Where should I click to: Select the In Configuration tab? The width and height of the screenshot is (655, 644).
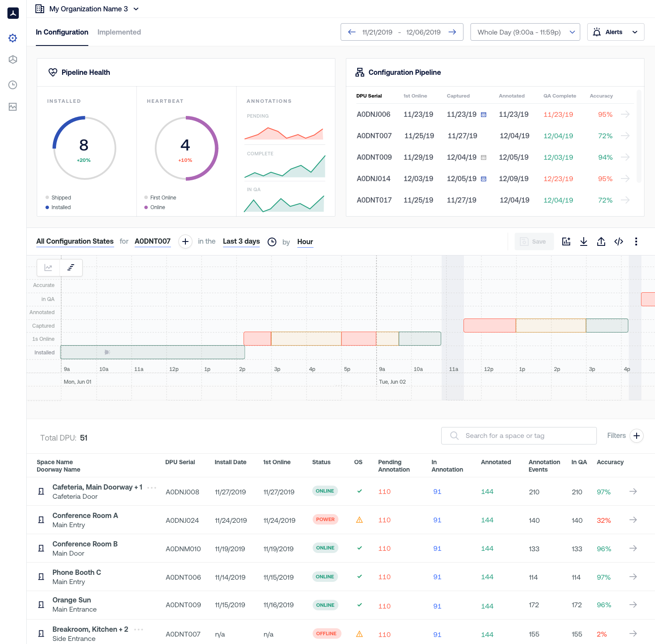click(x=62, y=32)
